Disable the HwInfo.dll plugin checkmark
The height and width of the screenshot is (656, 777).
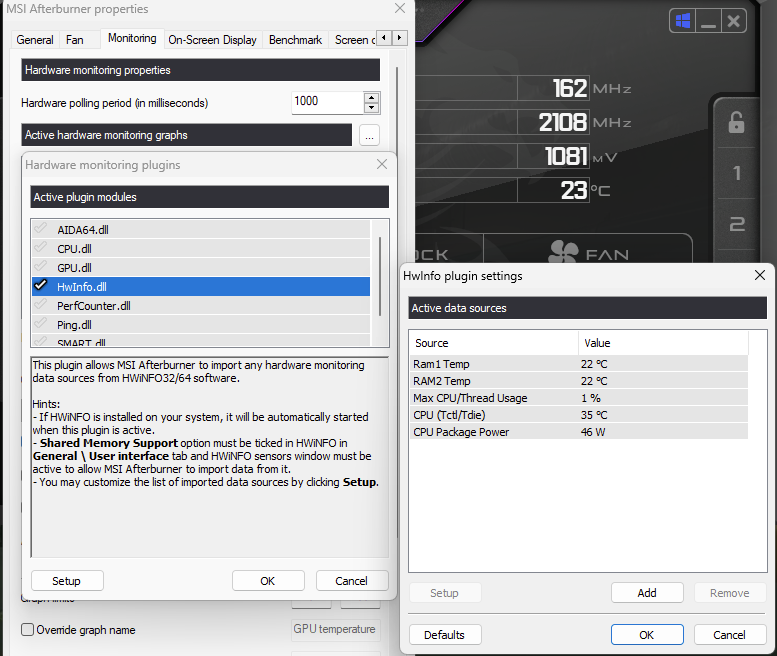[41, 285]
